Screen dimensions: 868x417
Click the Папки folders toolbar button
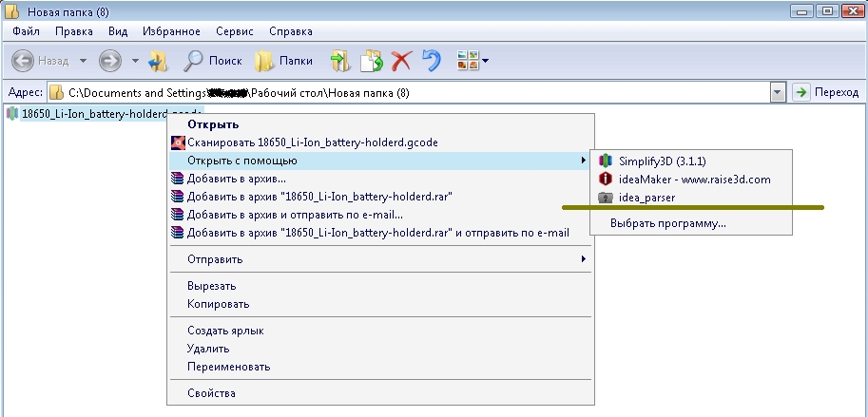click(x=265, y=61)
